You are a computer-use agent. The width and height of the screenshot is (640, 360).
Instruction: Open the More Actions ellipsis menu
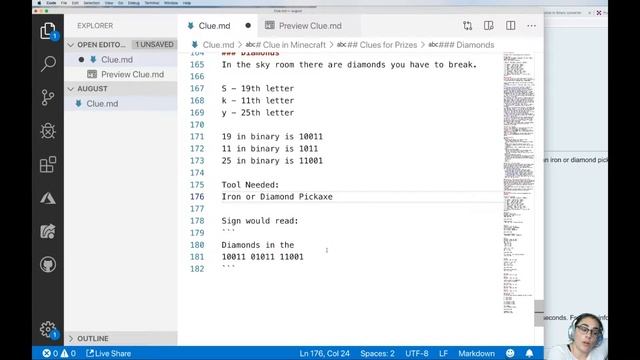pos(531,26)
